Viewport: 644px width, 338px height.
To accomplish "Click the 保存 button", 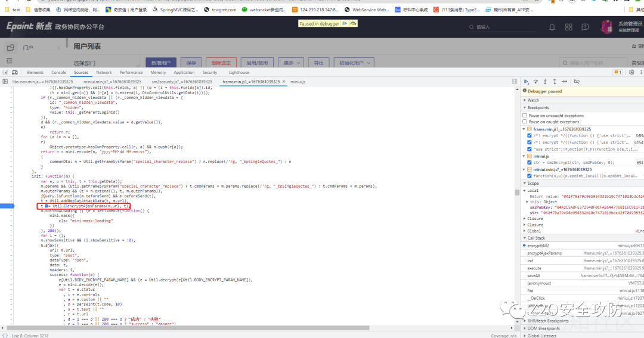I will coord(191,63).
